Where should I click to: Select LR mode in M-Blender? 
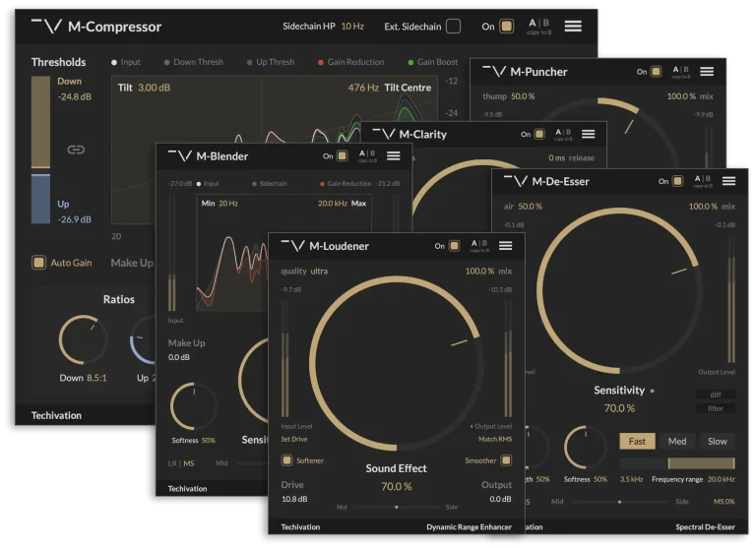click(172, 463)
